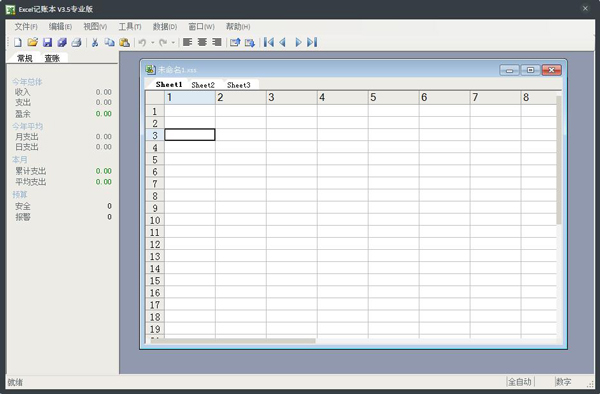Click the Copy icon
The height and width of the screenshot is (394, 600).
109,42
